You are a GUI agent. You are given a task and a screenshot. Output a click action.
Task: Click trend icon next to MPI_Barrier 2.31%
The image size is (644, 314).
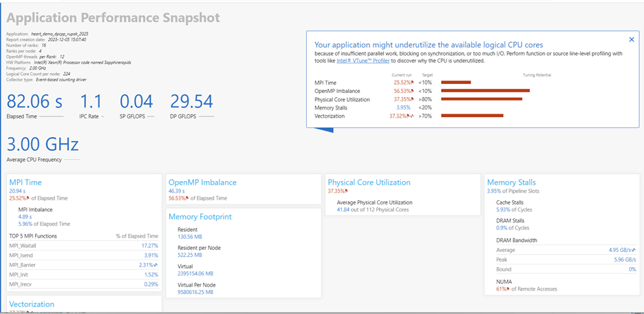pyautogui.click(x=157, y=264)
